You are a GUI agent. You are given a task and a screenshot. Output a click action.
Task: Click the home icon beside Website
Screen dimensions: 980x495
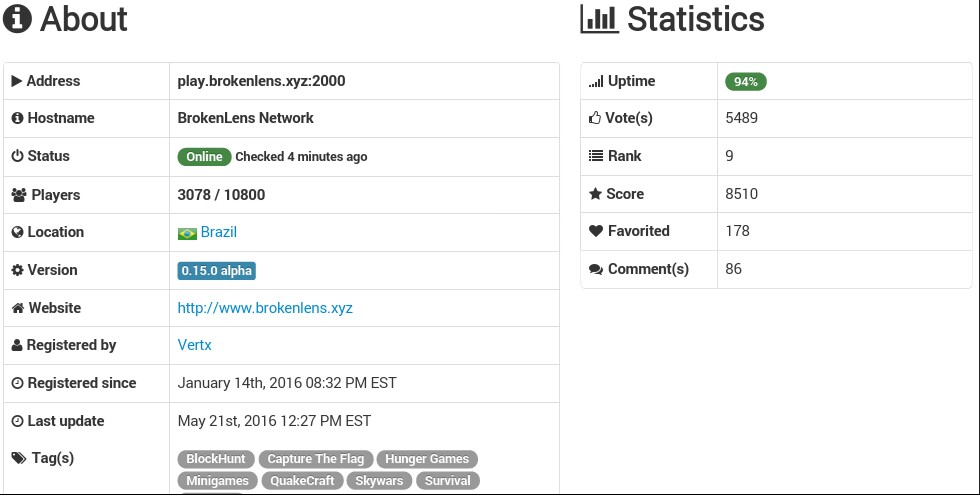[18, 308]
